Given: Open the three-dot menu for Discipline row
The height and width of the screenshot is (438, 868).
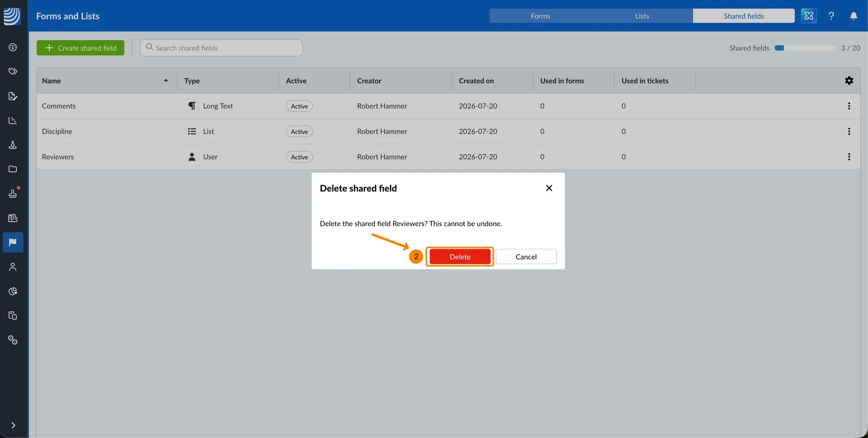Looking at the screenshot, I should point(849,132).
